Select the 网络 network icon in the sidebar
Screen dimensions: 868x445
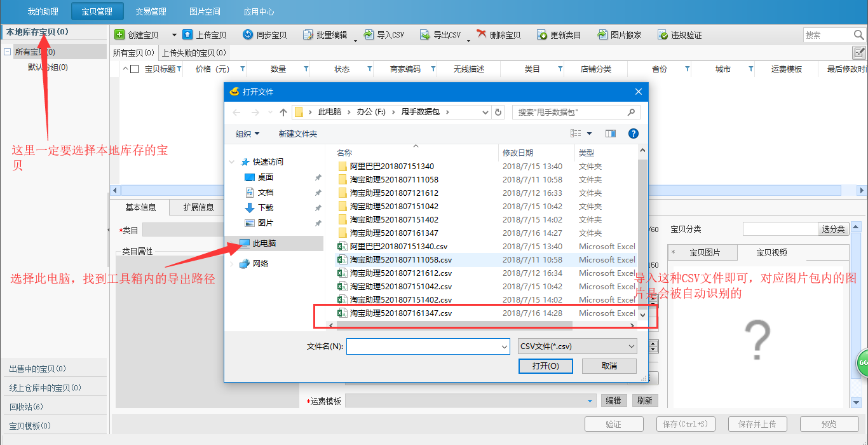(x=244, y=264)
